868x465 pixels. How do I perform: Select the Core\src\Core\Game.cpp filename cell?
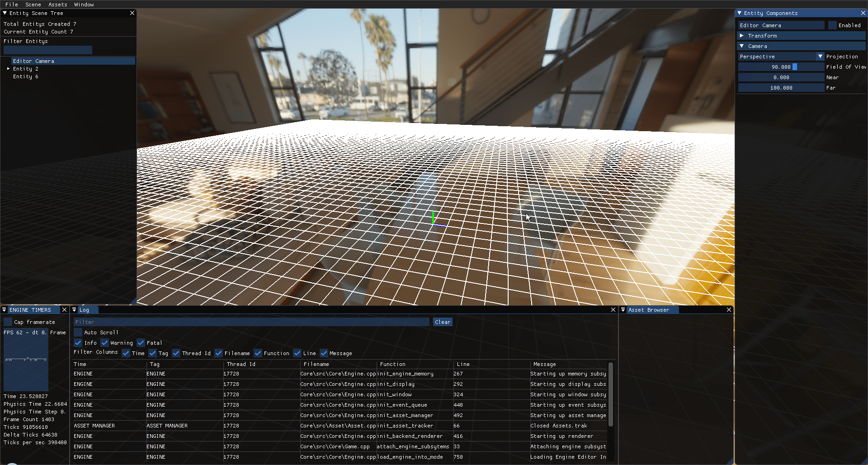click(335, 447)
